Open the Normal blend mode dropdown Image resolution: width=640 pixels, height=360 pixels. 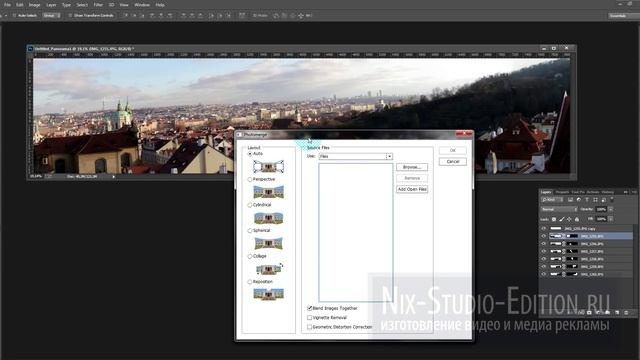(559, 209)
